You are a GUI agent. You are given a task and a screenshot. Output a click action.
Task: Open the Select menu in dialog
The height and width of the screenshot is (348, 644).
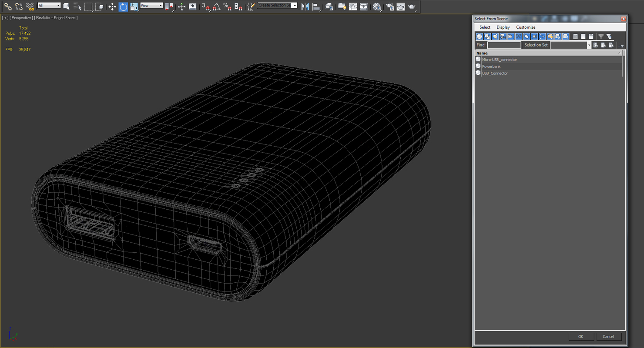[485, 27]
